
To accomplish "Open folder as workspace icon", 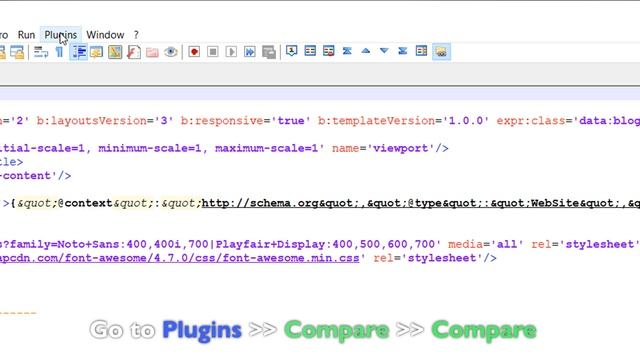I will pyautogui.click(x=152, y=52).
